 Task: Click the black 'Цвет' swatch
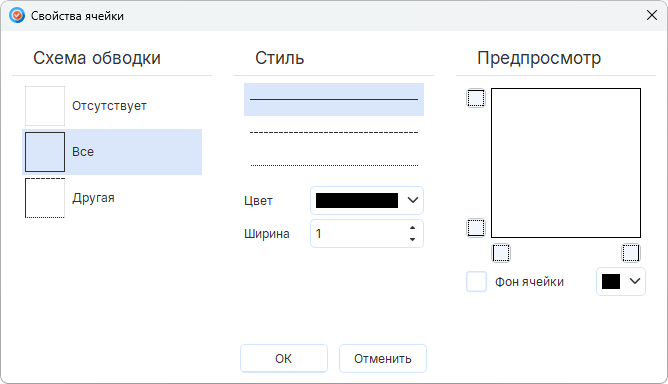(x=357, y=200)
